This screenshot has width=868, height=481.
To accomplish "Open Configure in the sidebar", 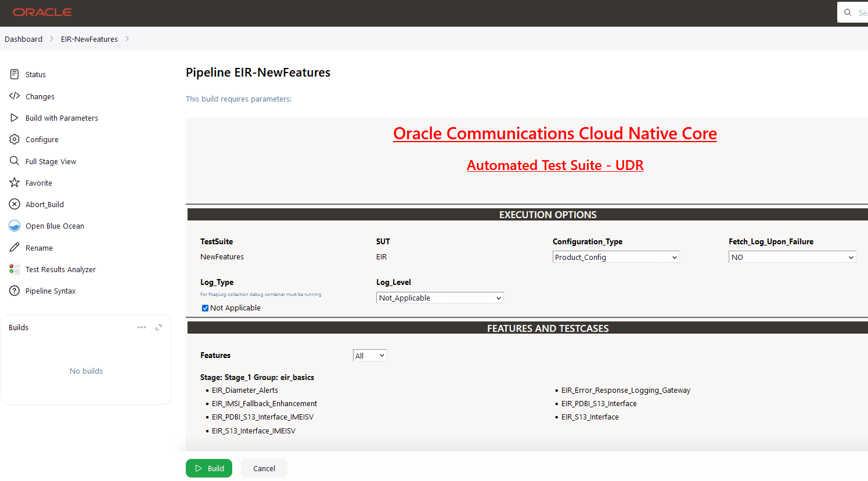I will click(x=42, y=140).
